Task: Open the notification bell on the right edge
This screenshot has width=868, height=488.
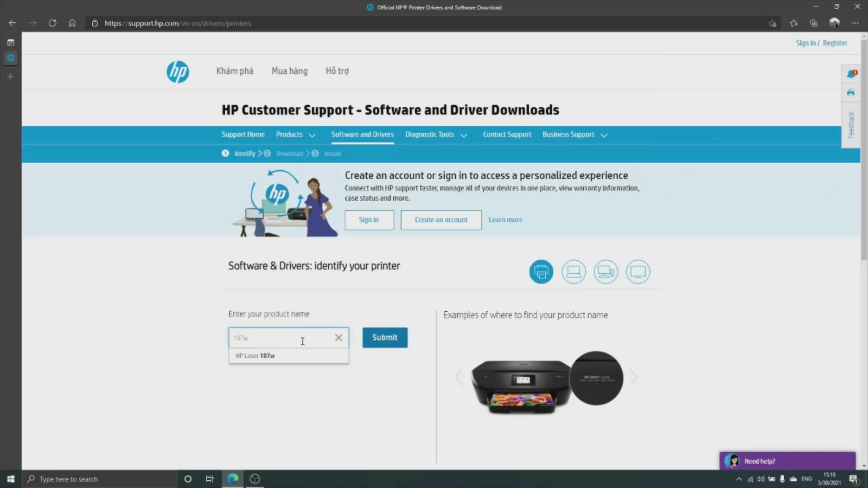Action: point(851,74)
